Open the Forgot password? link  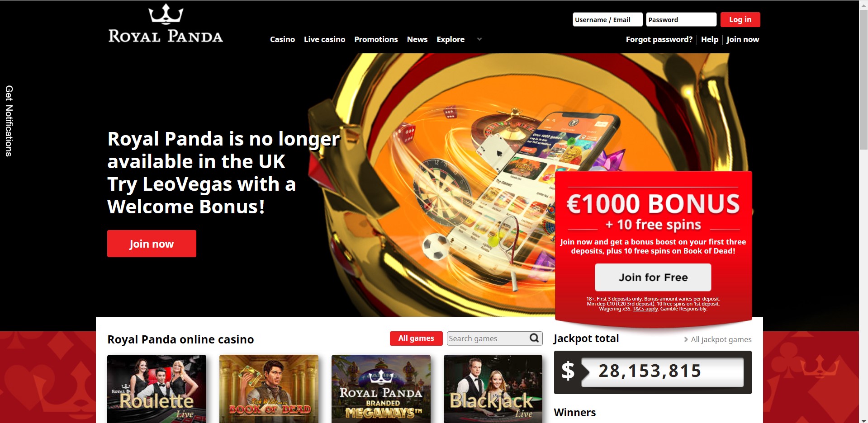click(x=659, y=39)
